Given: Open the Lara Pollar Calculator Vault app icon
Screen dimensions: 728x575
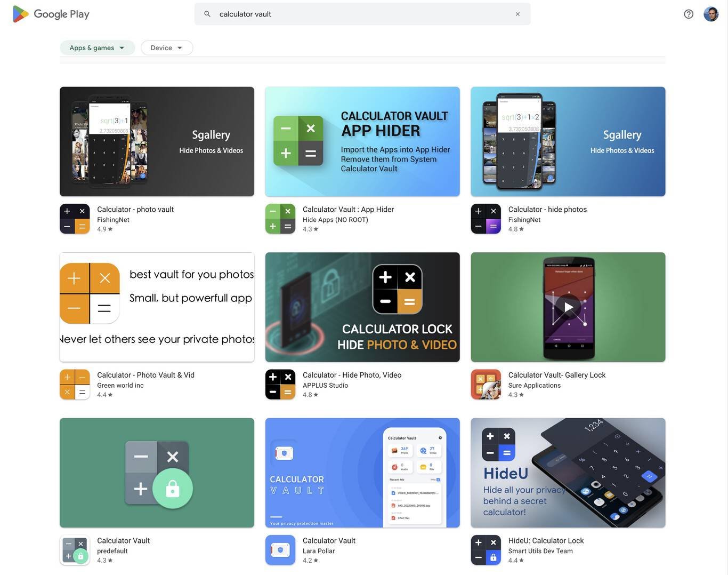Looking at the screenshot, I should [x=280, y=550].
